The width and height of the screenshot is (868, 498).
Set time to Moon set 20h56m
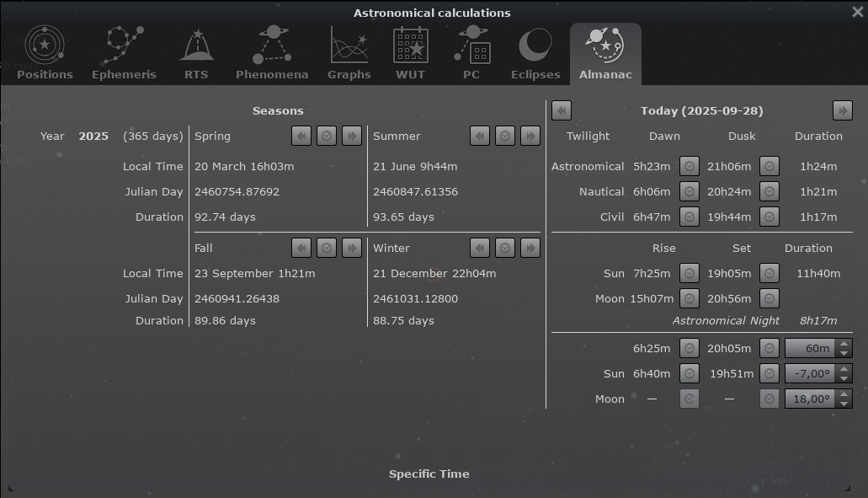click(x=769, y=298)
